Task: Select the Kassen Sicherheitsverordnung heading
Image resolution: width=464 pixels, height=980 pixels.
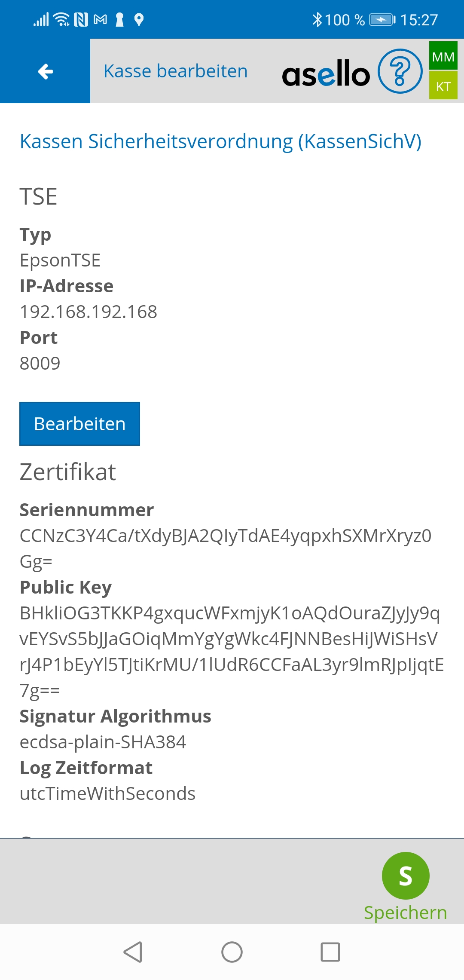Action: pos(220,141)
